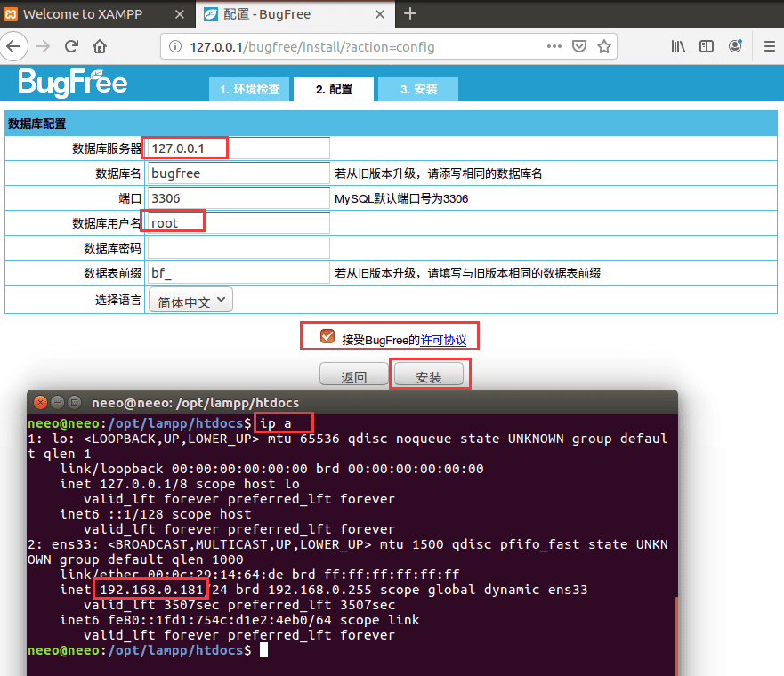Viewport: 784px width, 676px height.
Task: Click the inet6 fe80::1fd1:754c:d1e2:4eb0/64 line
Action: click(x=239, y=621)
